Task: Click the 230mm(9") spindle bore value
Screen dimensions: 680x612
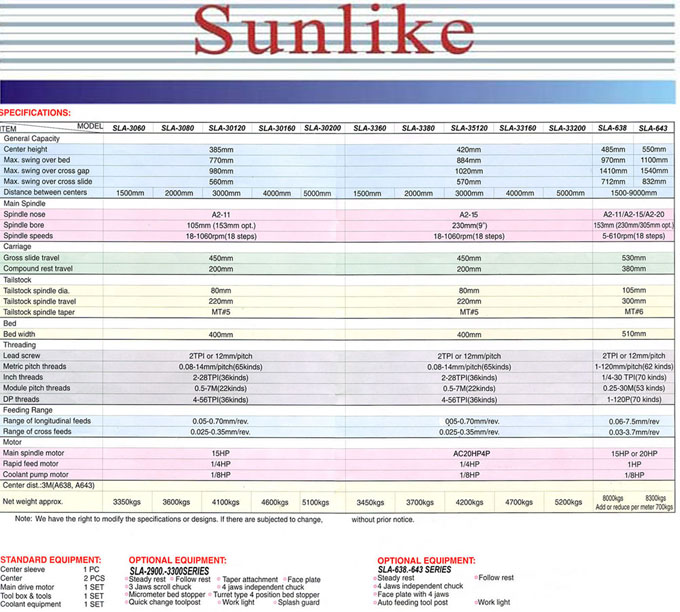Action: (x=469, y=226)
